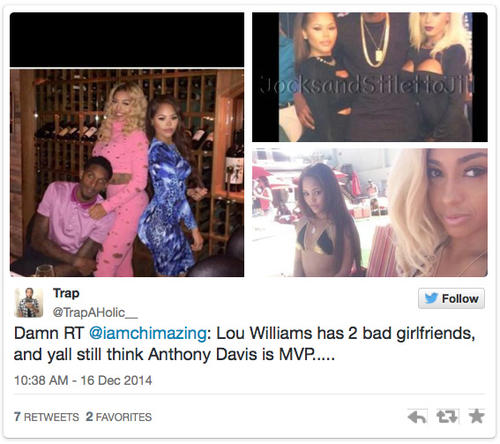The image size is (500, 444).
Task: View the 2 Favorites list
Action: [119, 417]
